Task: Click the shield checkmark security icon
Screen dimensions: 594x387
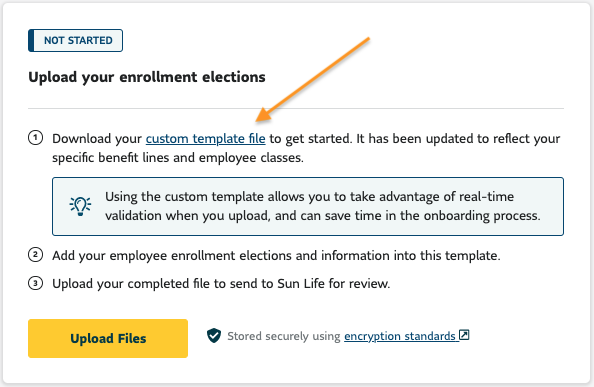Action: coord(214,336)
